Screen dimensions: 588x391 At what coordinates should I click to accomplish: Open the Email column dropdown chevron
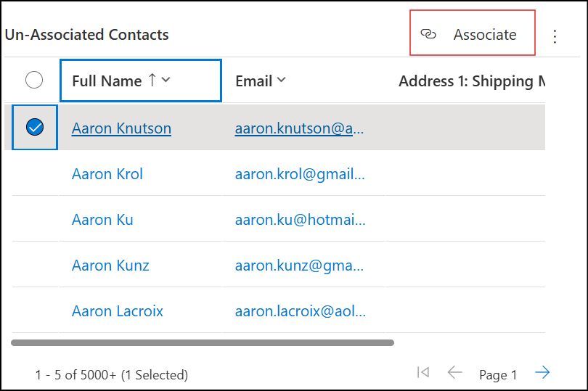click(281, 80)
